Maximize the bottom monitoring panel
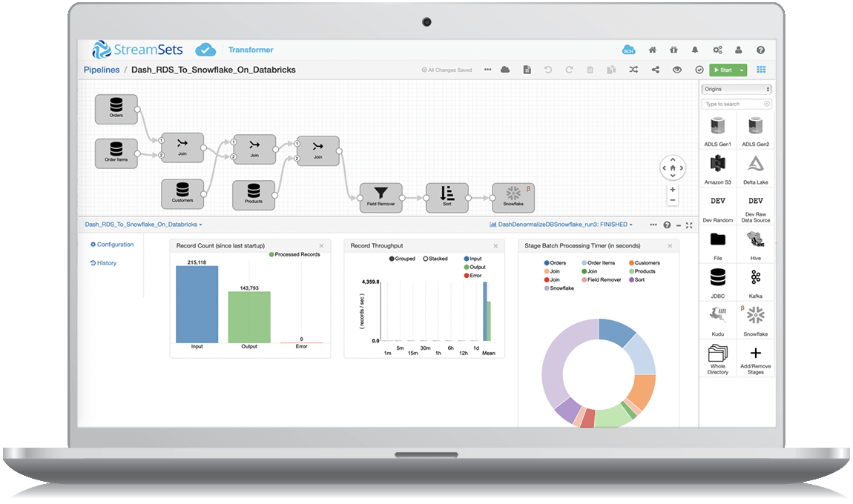Screen dimensions: 853x504 tap(689, 225)
